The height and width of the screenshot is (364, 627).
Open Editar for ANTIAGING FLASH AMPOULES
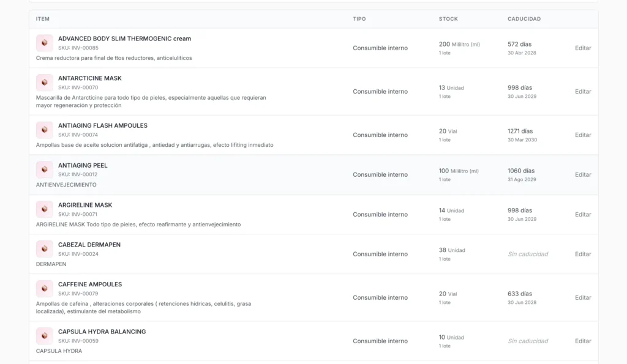tap(583, 135)
